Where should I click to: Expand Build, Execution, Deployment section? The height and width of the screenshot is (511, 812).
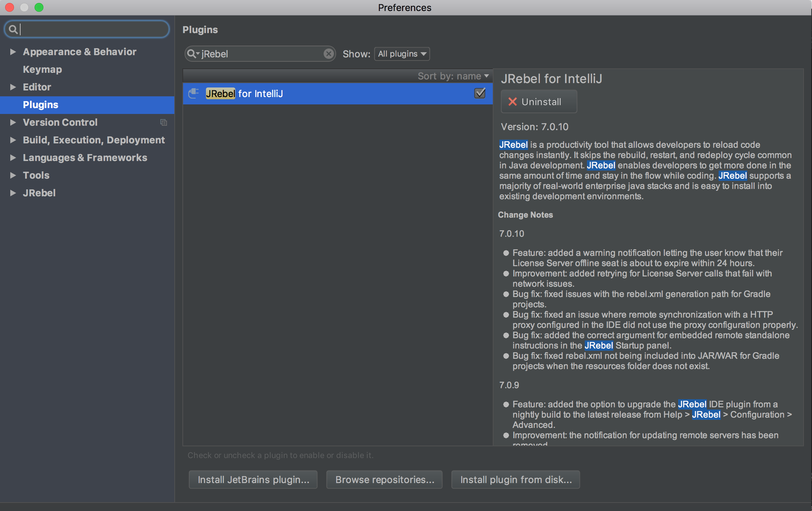[13, 140]
